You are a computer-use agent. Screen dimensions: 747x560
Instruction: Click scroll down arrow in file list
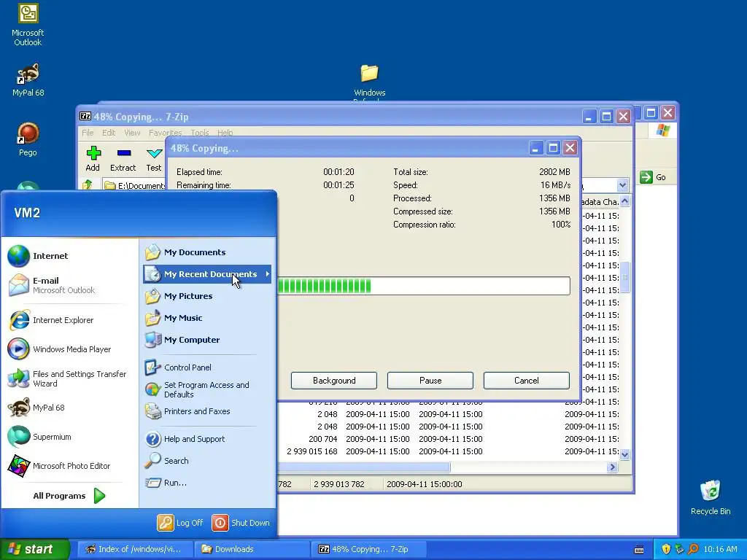pos(624,455)
